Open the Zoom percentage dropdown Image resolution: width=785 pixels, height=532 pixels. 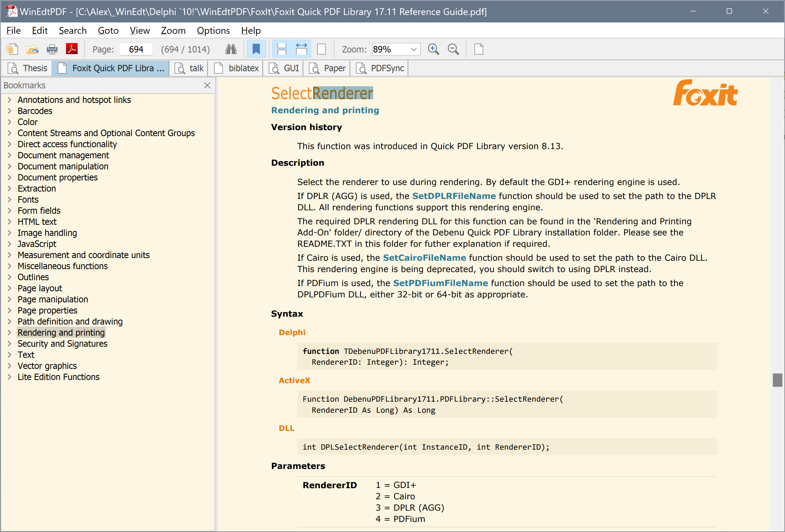pos(413,49)
